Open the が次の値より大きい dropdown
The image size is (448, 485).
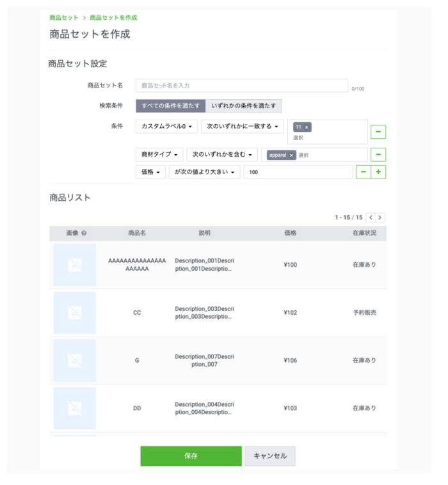(204, 172)
